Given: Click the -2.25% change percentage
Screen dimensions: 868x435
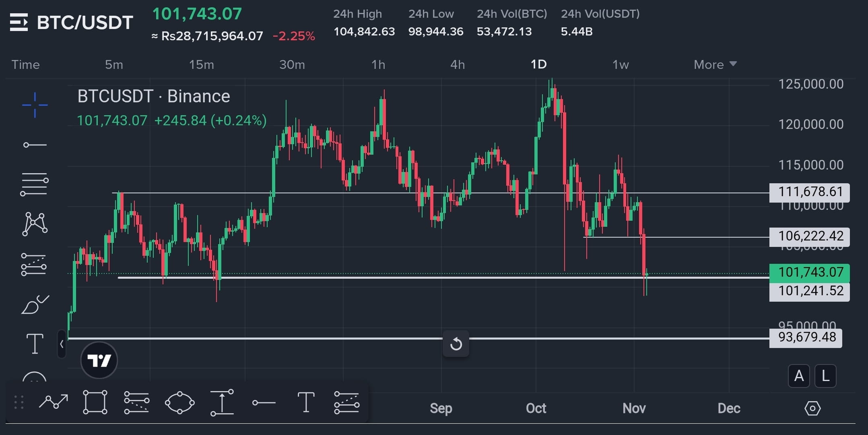Looking at the screenshot, I should click(x=294, y=36).
